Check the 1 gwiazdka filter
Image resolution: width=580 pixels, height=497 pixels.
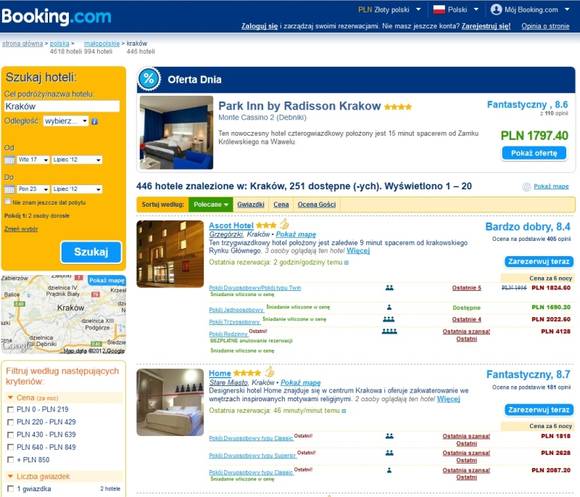pos(10,488)
